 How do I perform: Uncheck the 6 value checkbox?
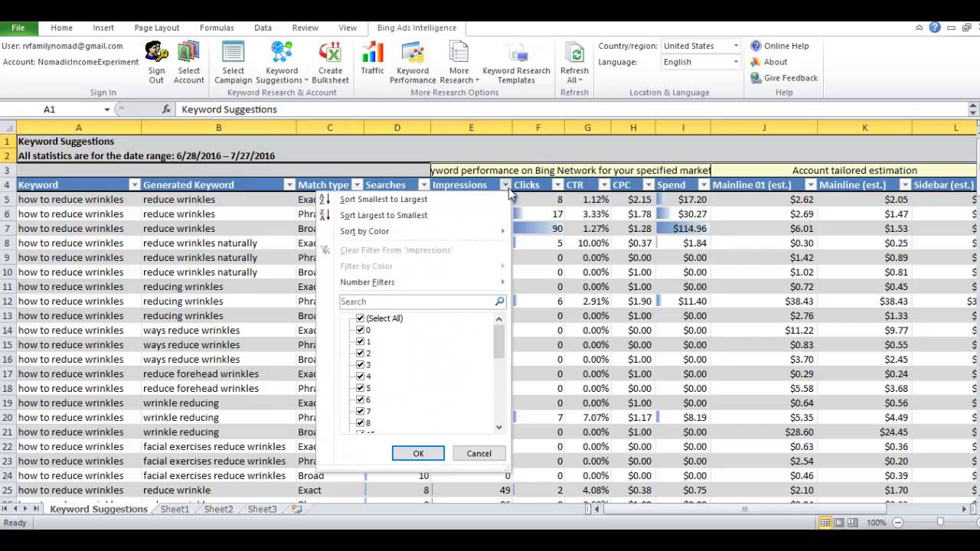tap(360, 399)
